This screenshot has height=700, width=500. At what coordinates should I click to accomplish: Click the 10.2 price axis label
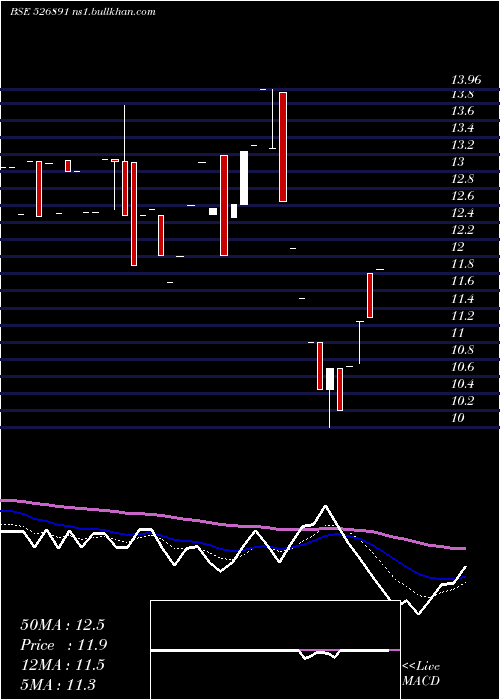tap(462, 401)
